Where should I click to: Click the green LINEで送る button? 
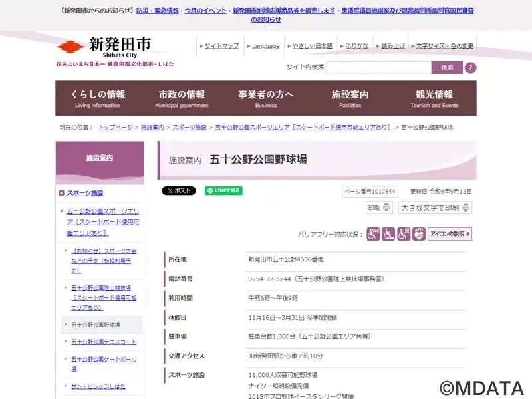(223, 191)
